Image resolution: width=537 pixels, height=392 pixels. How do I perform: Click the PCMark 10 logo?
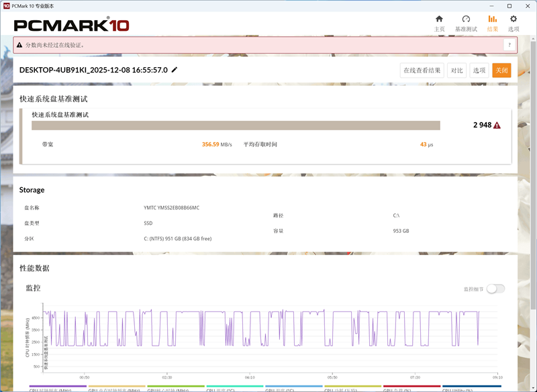pyautogui.click(x=71, y=26)
